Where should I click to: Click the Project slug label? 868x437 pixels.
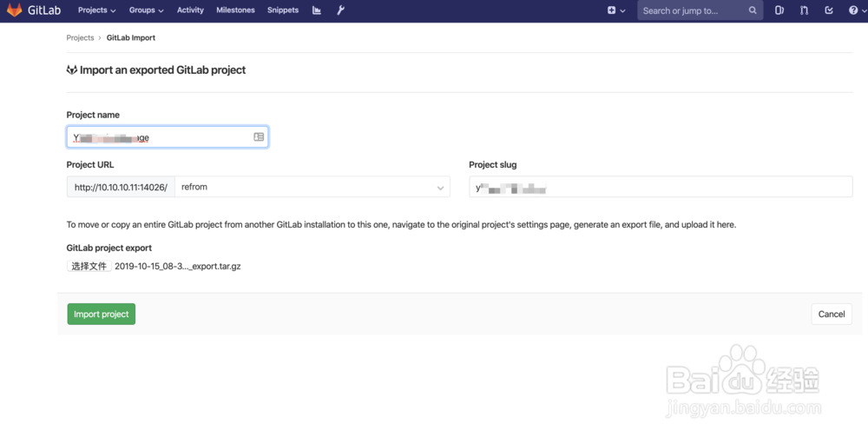click(493, 164)
